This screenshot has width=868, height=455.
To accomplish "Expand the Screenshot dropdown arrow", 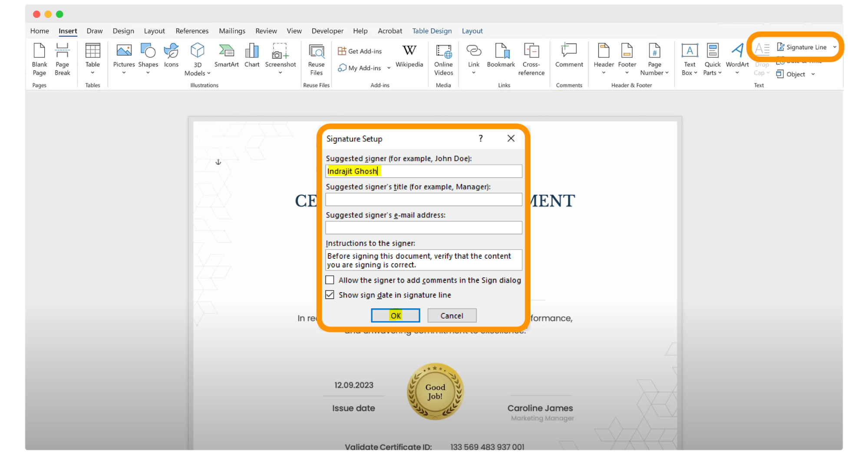I will pyautogui.click(x=280, y=73).
